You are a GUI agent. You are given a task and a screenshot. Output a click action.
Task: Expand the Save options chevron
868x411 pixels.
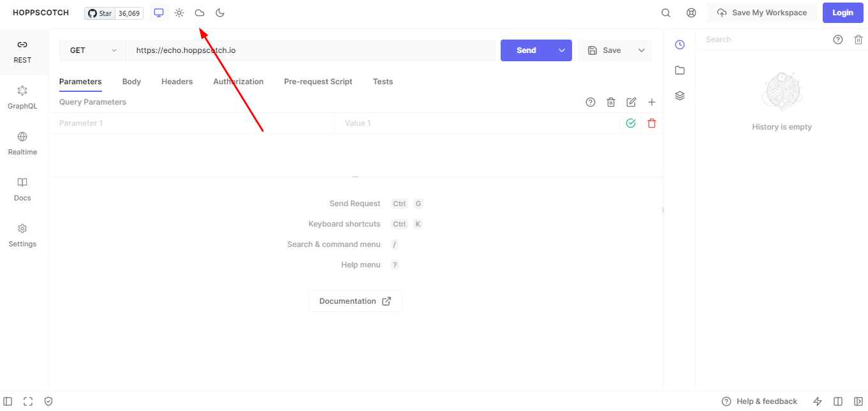pyautogui.click(x=642, y=50)
